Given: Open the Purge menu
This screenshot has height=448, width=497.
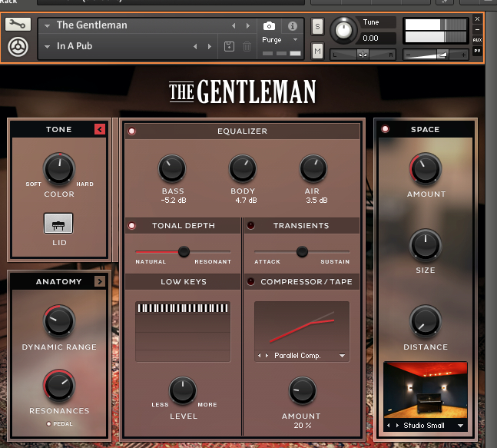Looking at the screenshot, I should pyautogui.click(x=278, y=40).
